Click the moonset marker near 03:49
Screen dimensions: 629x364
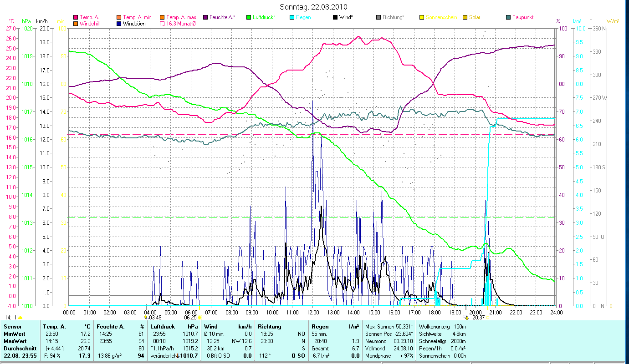coord(146,317)
